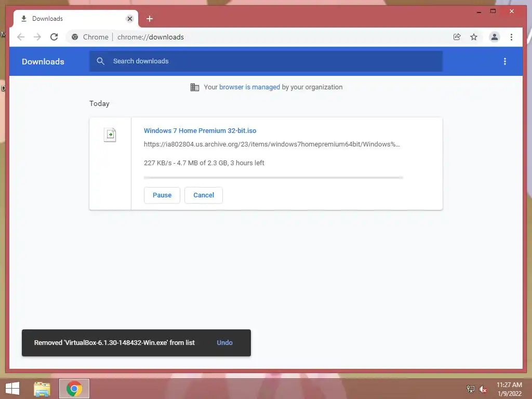The height and width of the screenshot is (399, 532).
Task: Click the address bar URL chrome://downloads
Action: click(151, 37)
